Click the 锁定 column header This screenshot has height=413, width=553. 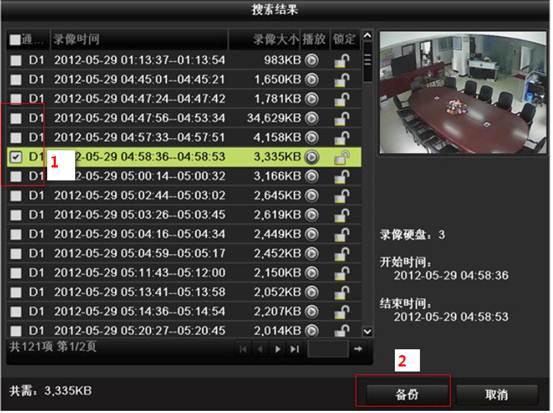[x=346, y=40]
